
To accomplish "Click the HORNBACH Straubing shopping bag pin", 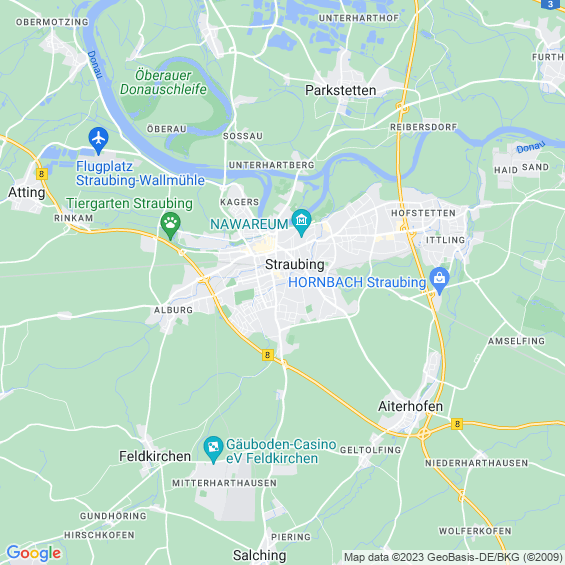I will [440, 281].
